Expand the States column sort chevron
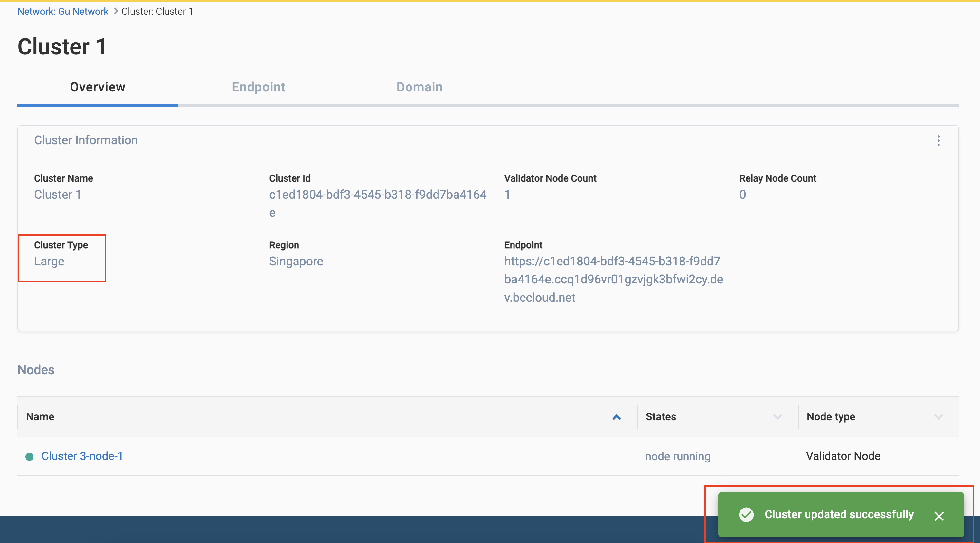This screenshot has height=543, width=980. [777, 417]
